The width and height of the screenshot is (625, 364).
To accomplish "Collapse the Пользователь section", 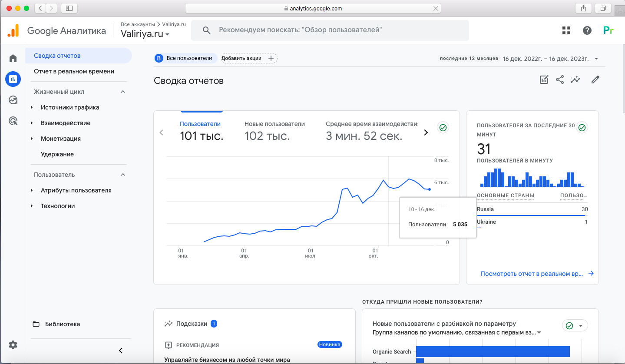I will (x=123, y=175).
